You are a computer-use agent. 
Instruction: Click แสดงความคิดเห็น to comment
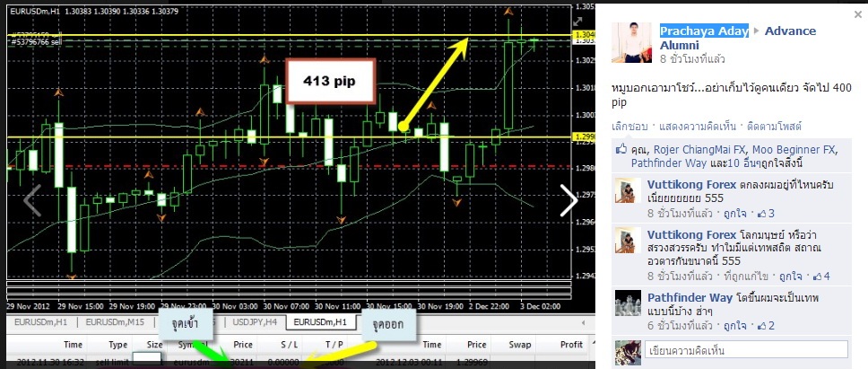pos(698,127)
